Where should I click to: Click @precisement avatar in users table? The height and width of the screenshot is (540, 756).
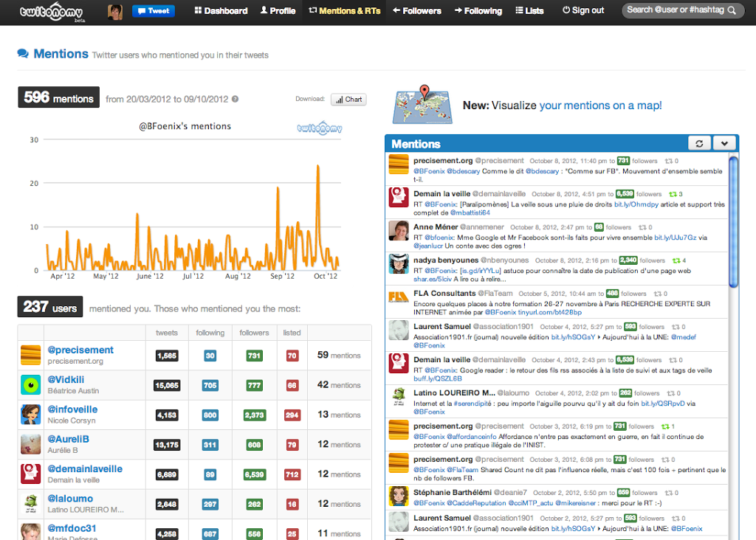(31, 355)
